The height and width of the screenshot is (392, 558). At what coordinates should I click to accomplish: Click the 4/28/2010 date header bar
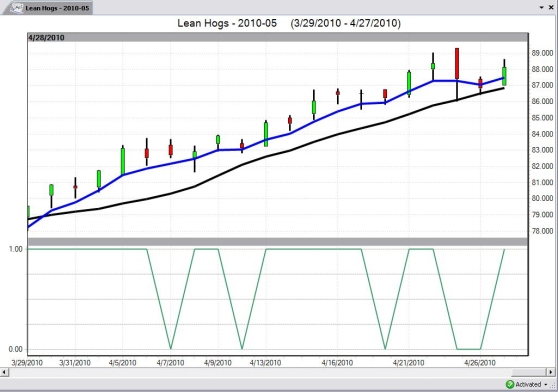point(278,37)
